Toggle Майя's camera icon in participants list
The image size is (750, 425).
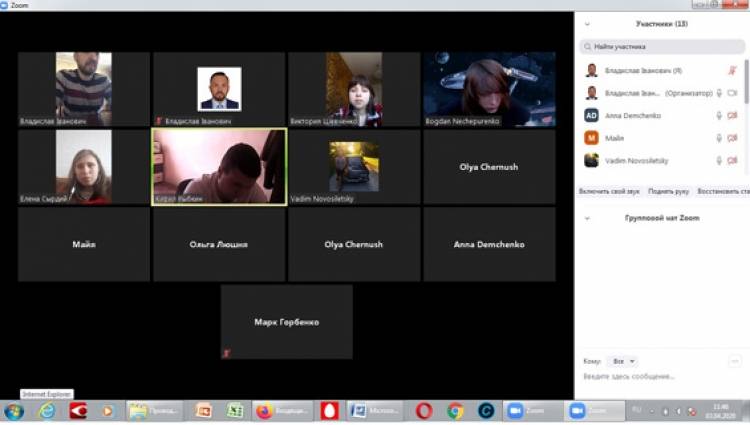pyautogui.click(x=733, y=138)
